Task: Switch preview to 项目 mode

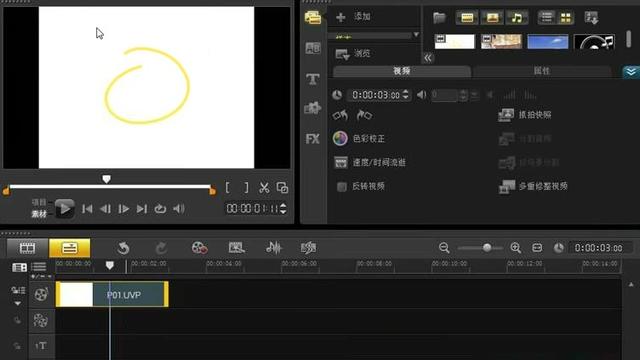Action: [x=39, y=202]
